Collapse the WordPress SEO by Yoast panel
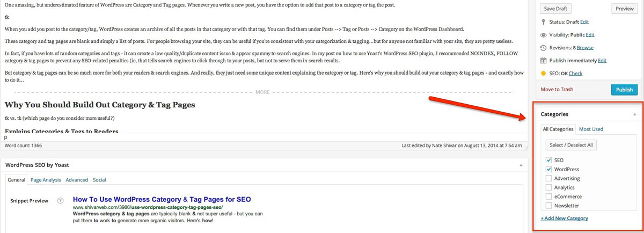 pos(520,165)
